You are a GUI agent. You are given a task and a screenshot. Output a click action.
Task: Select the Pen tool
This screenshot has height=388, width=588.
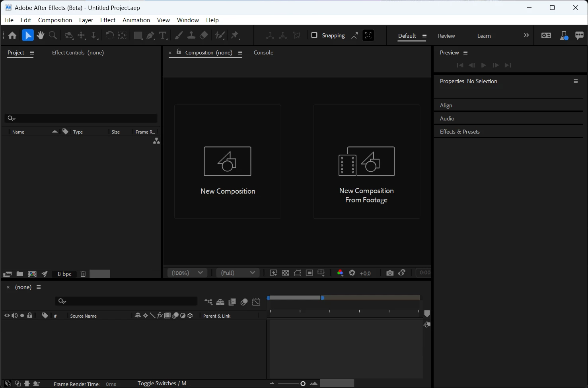coord(150,35)
